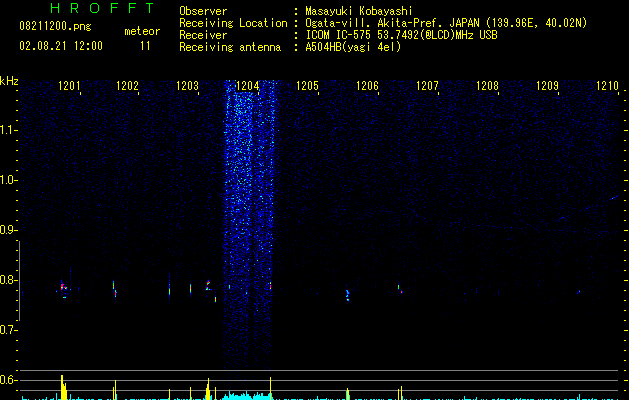This screenshot has height=400, width=629.
Task: Click the tallest yellow intensity spike near 1201
Action: click(62, 387)
